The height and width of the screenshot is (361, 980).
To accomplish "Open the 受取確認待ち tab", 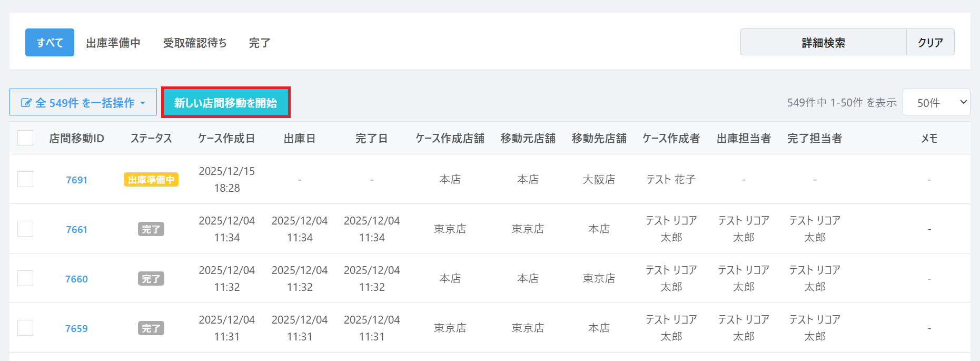I will click(x=195, y=43).
